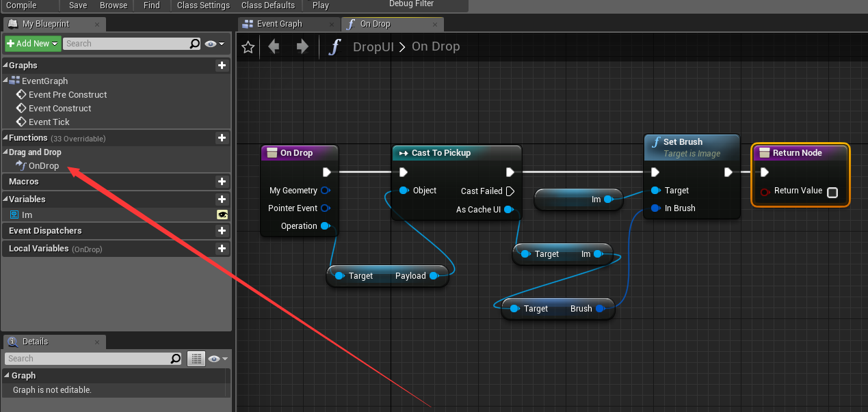
Task: Click the forward navigation arrow in the graph editor
Action: pyautogui.click(x=301, y=46)
